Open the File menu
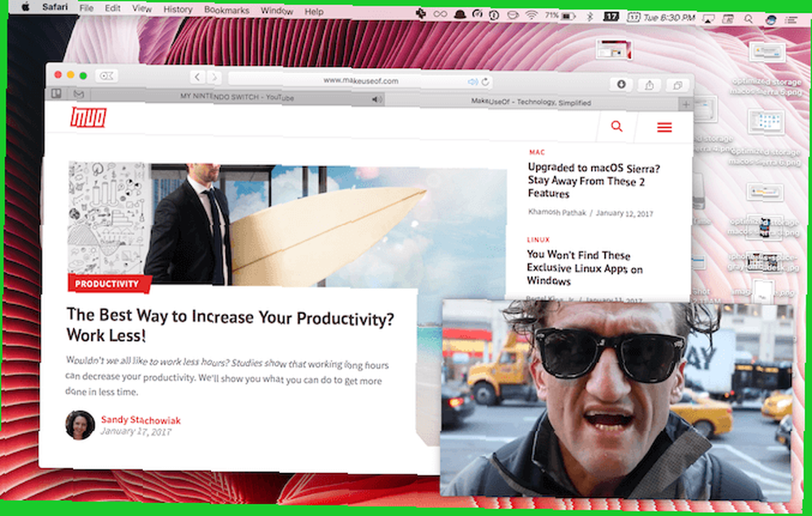812x516 pixels. pyautogui.click(x=87, y=8)
